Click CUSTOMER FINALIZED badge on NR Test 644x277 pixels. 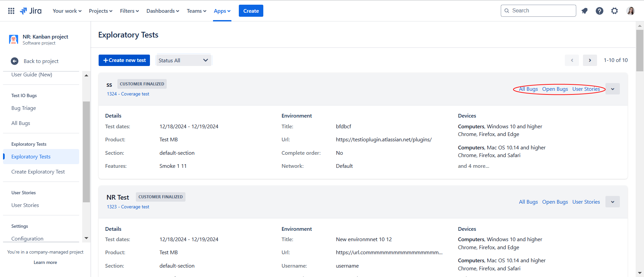(161, 197)
